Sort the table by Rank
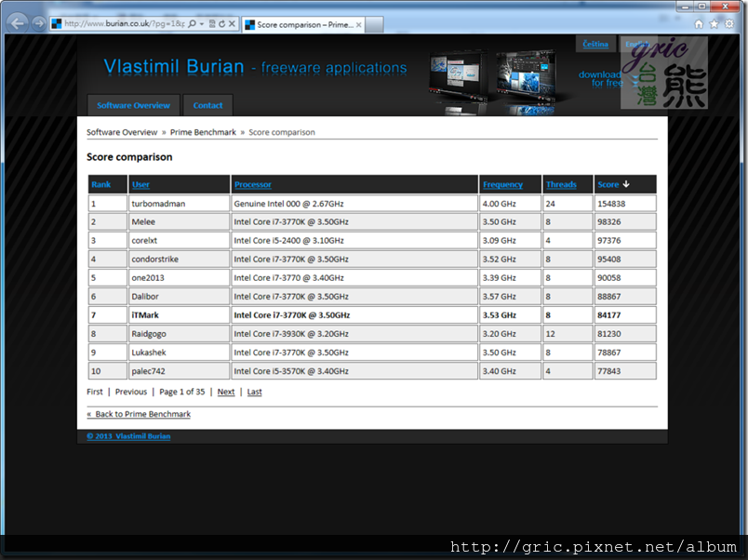This screenshot has width=748, height=560. point(101,184)
